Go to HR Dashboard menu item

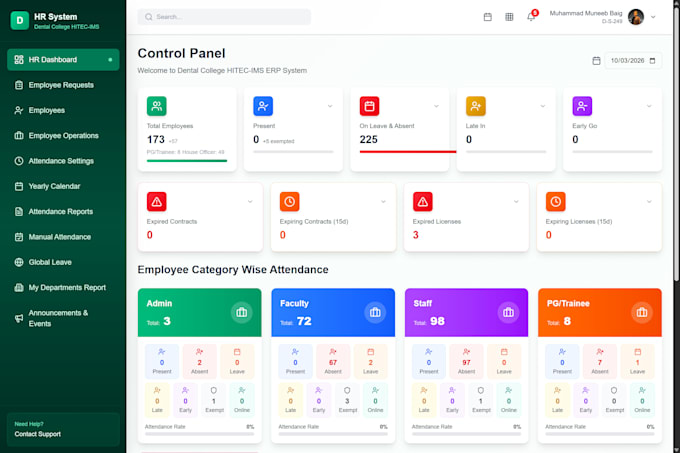(x=63, y=59)
